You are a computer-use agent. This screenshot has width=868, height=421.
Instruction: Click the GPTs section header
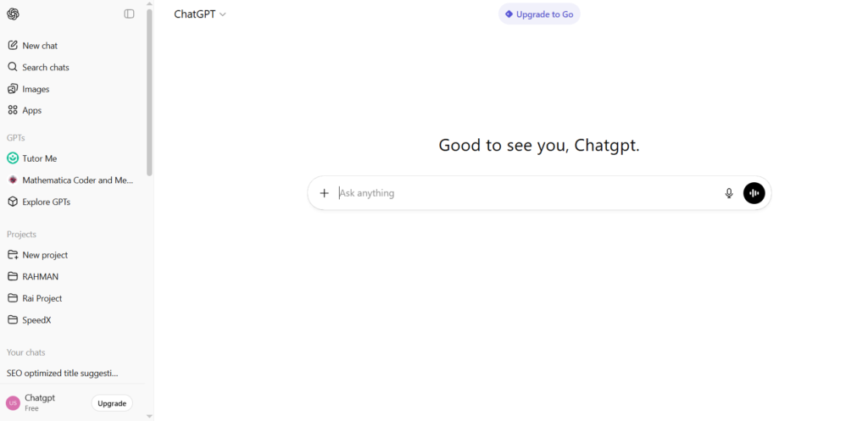coord(15,138)
